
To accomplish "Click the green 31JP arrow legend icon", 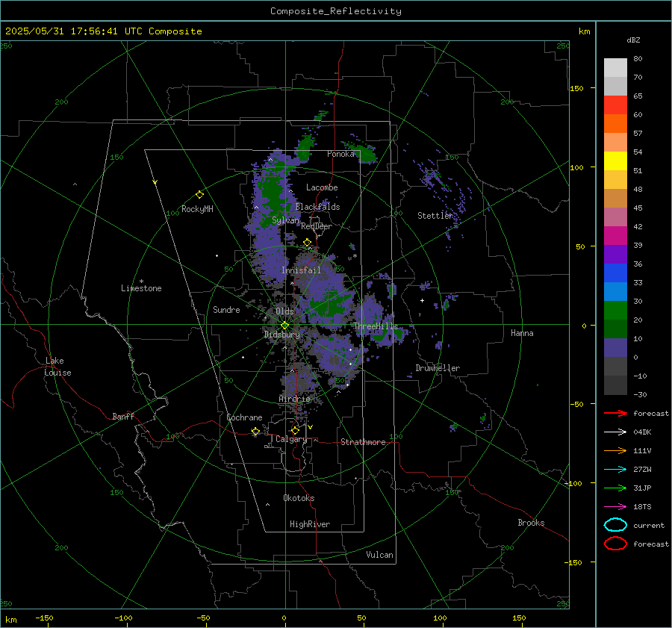I will (x=615, y=488).
